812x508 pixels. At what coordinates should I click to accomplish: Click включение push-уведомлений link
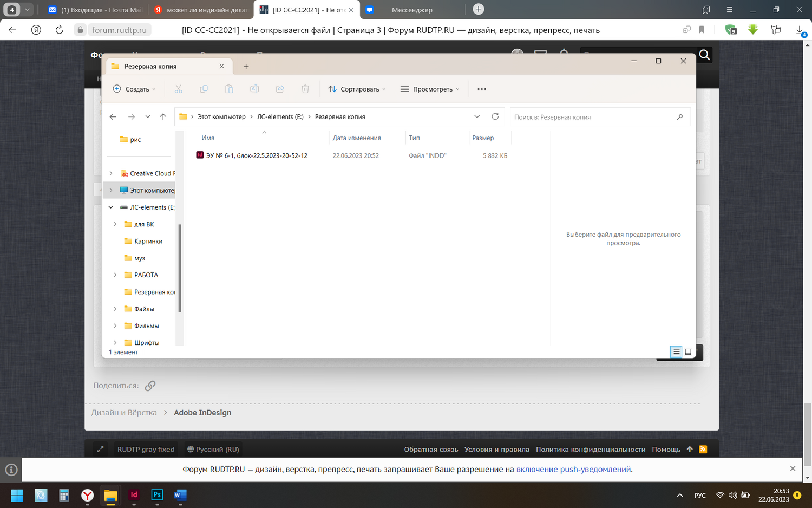[573, 470]
